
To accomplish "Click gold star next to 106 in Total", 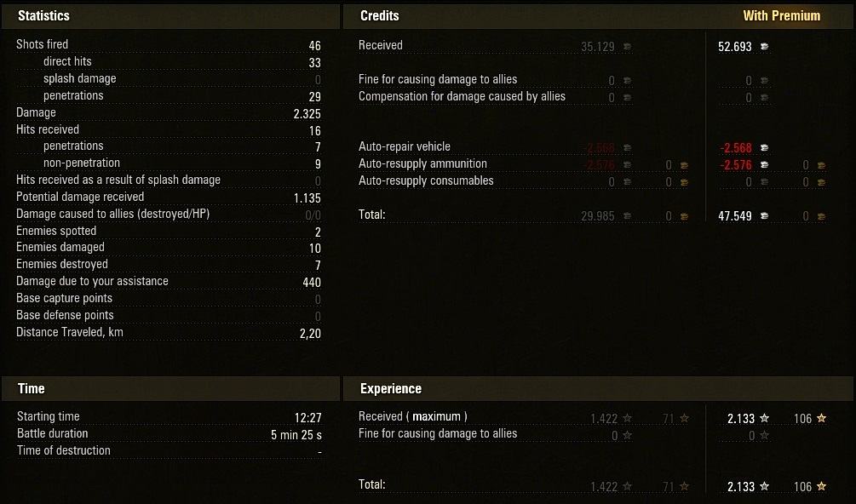I will coord(822,486).
